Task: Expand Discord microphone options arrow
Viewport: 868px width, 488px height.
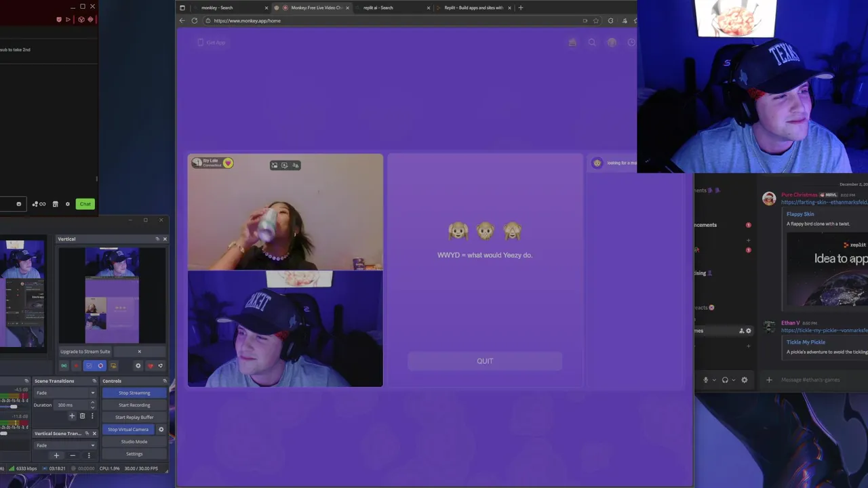Action: [x=713, y=380]
